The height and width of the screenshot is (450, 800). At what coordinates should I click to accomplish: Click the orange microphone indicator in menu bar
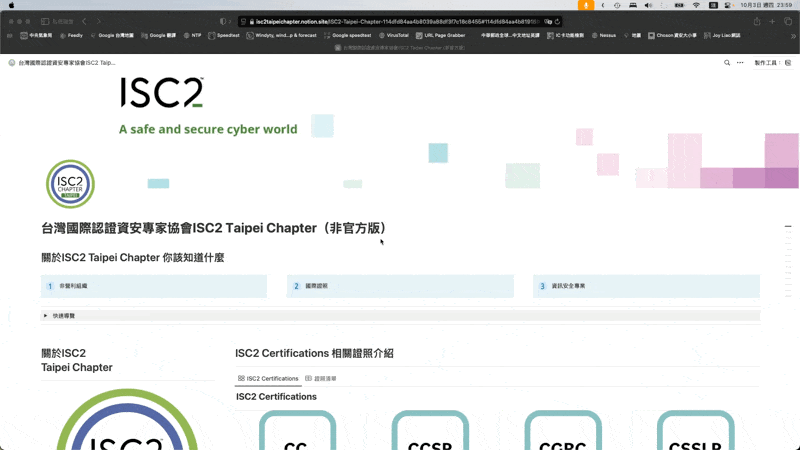pyautogui.click(x=585, y=5)
